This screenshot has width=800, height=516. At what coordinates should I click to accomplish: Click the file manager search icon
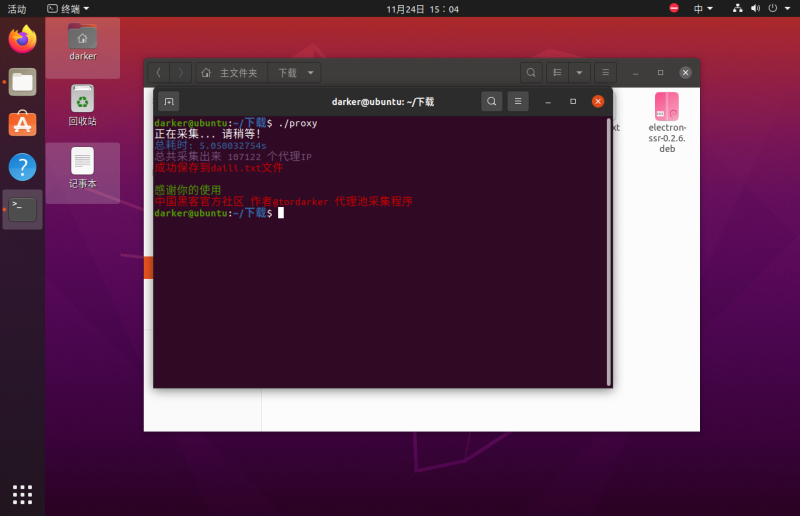point(531,73)
